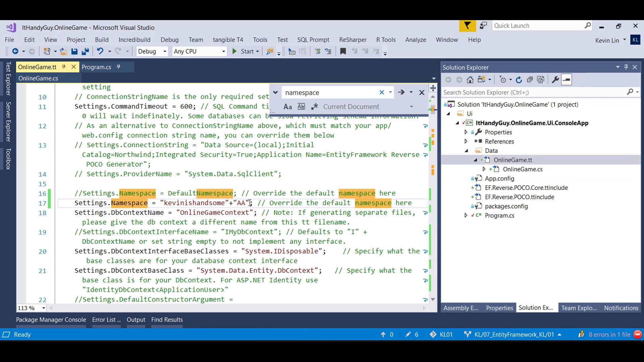The width and height of the screenshot is (644, 362).
Task: Click the 8 errors in 1 file indicator
Action: tap(609, 335)
